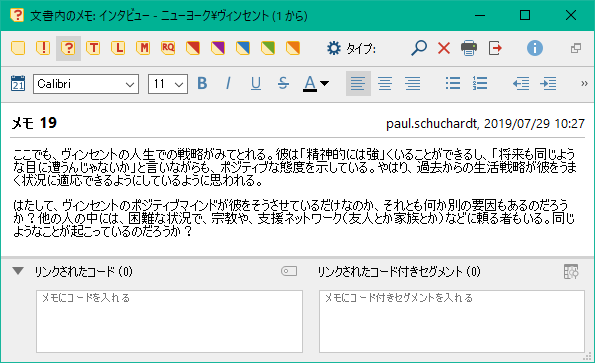The image size is (595, 363).
Task: Open memo type gear settings
Action: (x=334, y=48)
